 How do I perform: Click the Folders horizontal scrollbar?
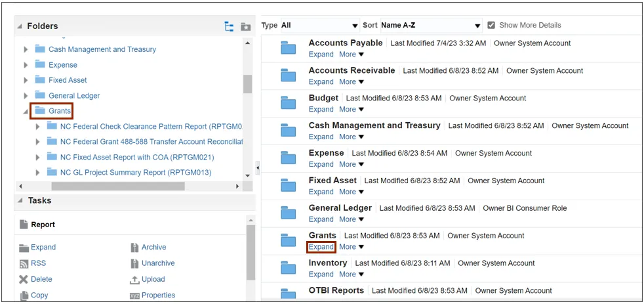[118, 186]
